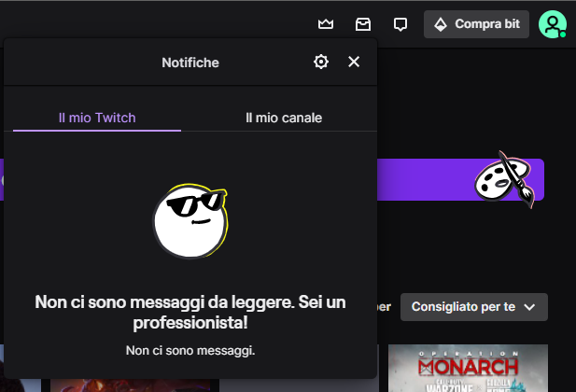Click the Compra bit button
Viewport: 576px width, 392px height.
pos(476,24)
